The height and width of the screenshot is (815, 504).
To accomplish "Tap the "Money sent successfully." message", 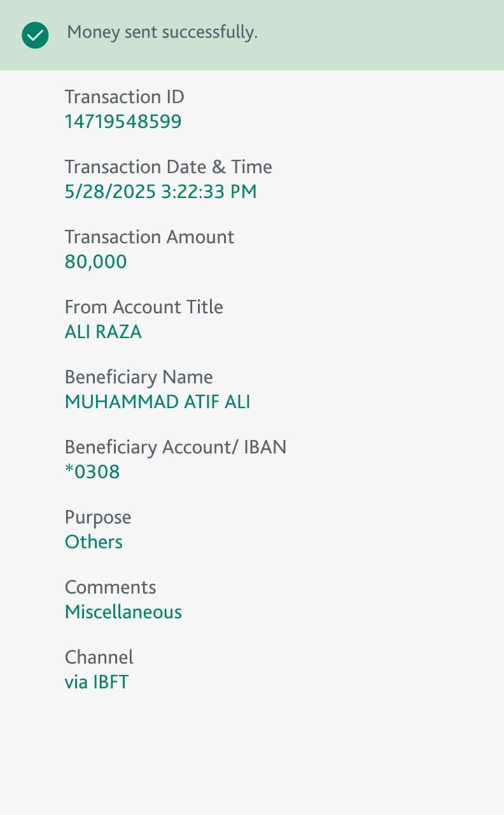I will (162, 32).
